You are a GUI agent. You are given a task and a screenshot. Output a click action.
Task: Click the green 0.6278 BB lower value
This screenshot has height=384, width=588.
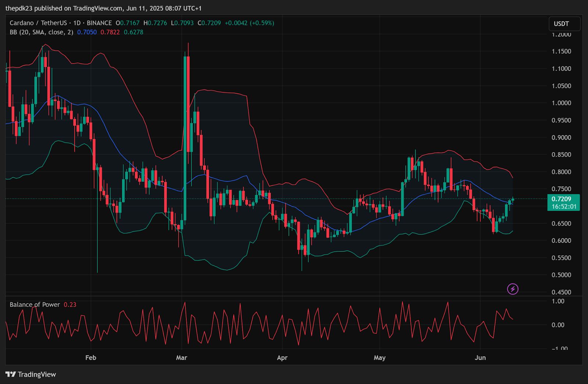(x=133, y=32)
